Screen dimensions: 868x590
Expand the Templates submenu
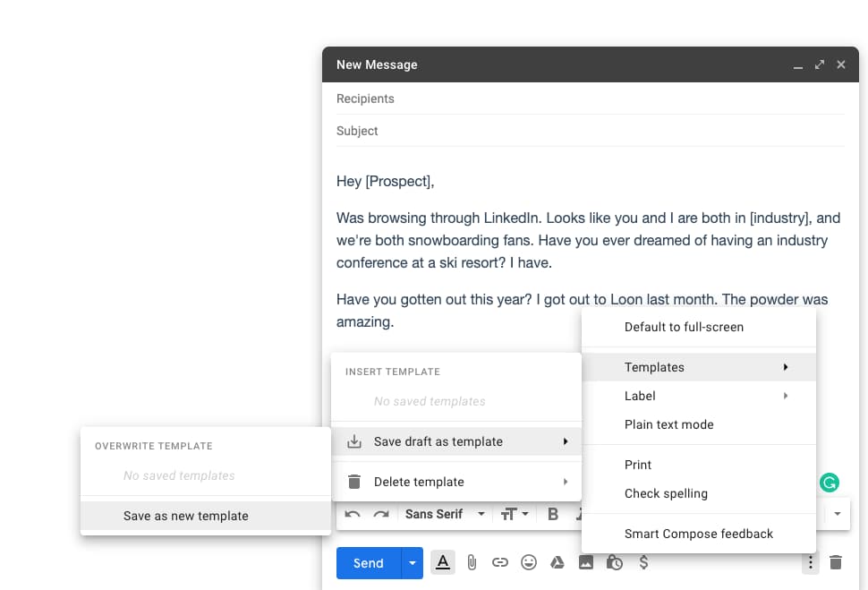pos(698,367)
